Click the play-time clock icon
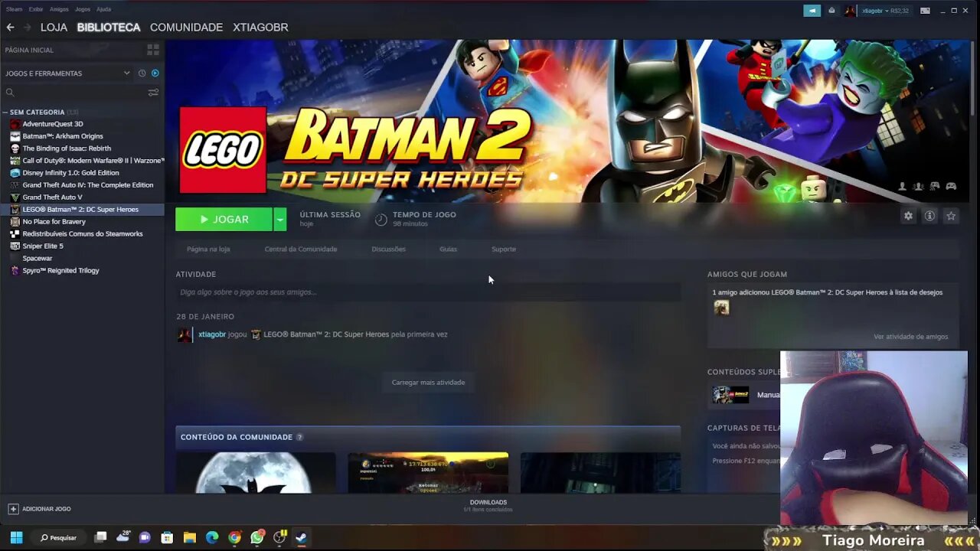This screenshot has height=551, width=980. 381,220
